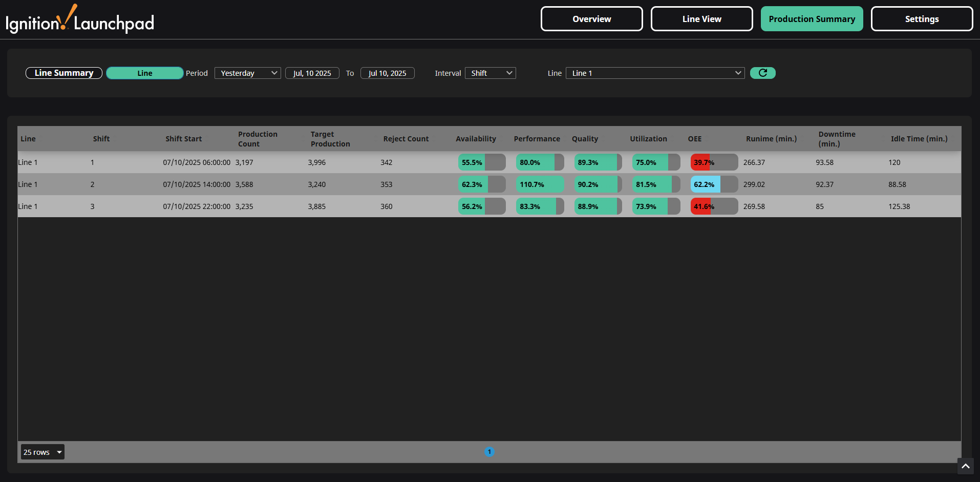Open the Settings page

tap(922, 19)
